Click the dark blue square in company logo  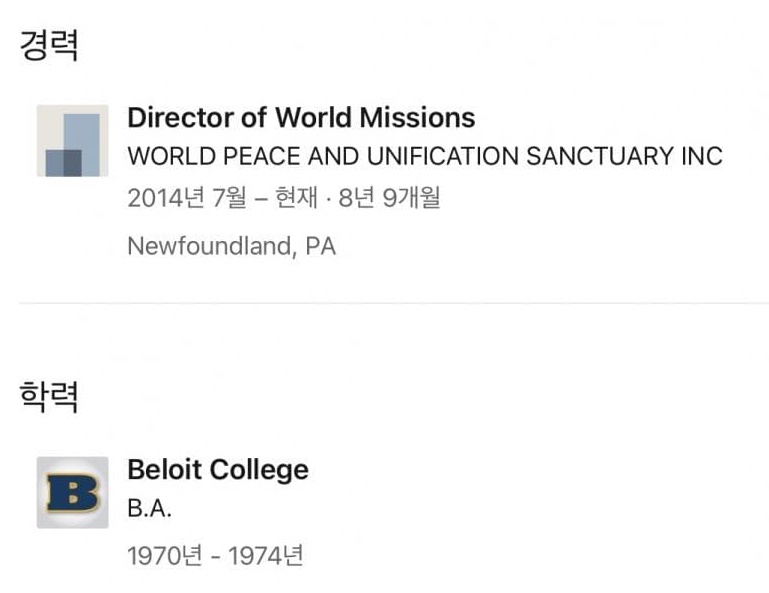click(63, 162)
